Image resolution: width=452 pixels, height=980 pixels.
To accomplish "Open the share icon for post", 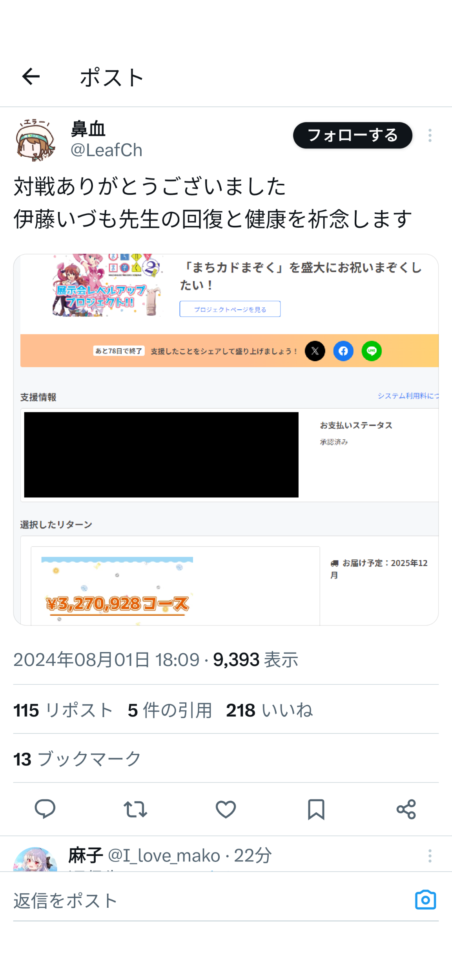I will [406, 809].
